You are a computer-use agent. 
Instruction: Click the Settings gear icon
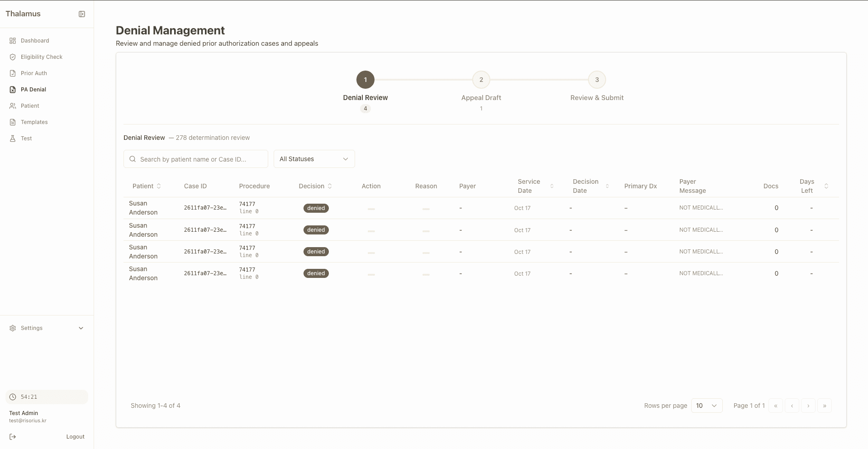pyautogui.click(x=13, y=328)
